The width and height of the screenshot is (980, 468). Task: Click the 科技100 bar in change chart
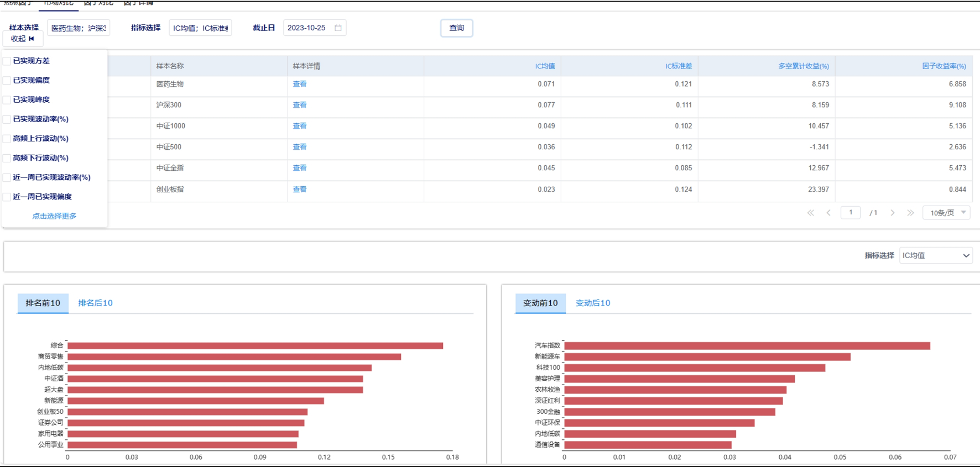click(x=695, y=368)
